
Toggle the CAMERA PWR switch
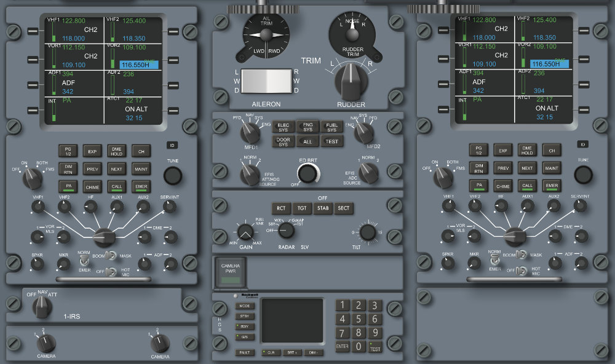coord(231,272)
